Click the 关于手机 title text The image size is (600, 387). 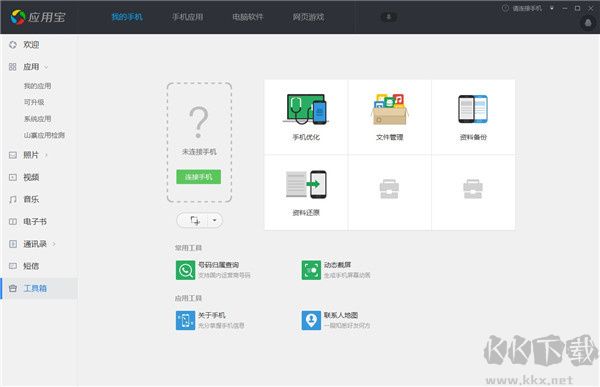pos(212,315)
